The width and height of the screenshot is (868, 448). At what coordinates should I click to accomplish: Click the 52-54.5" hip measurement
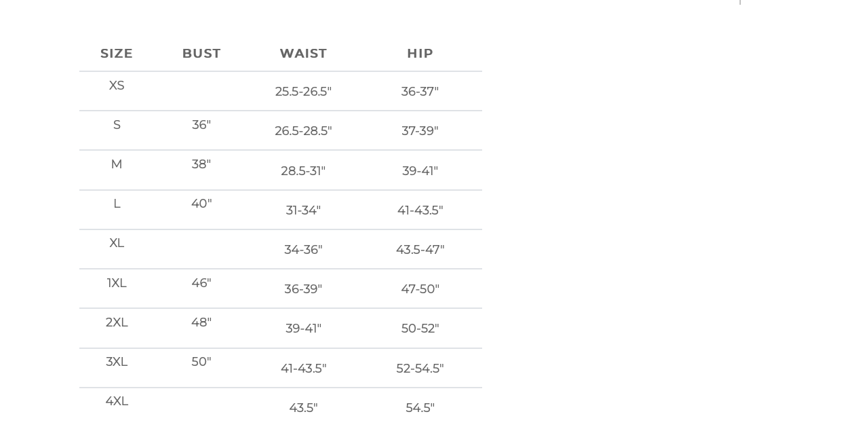pos(420,369)
